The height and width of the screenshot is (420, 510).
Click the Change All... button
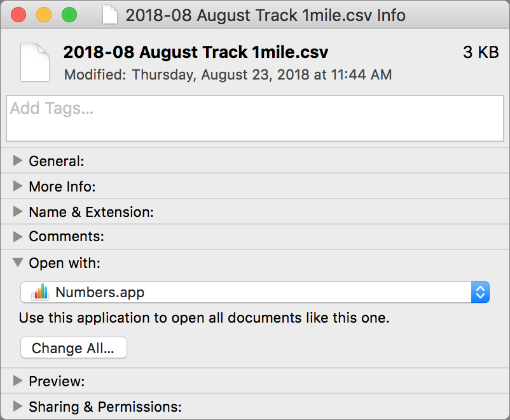pos(74,347)
